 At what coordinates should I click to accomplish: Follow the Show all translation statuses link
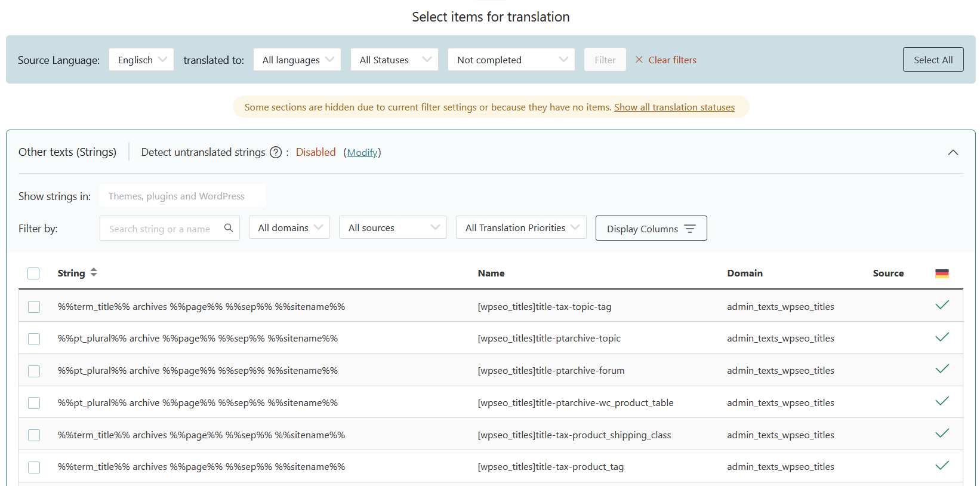coord(674,107)
